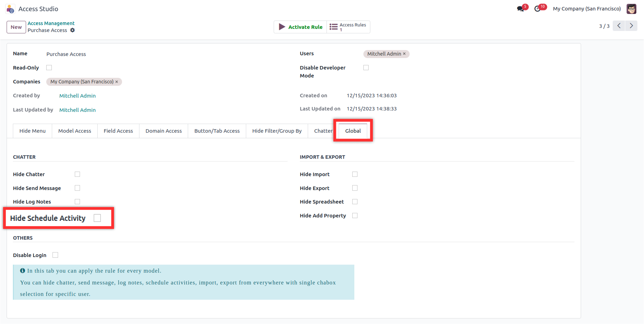Image resolution: width=644 pixels, height=324 pixels.
Task: Open the activities clock icon
Action: coord(538,9)
